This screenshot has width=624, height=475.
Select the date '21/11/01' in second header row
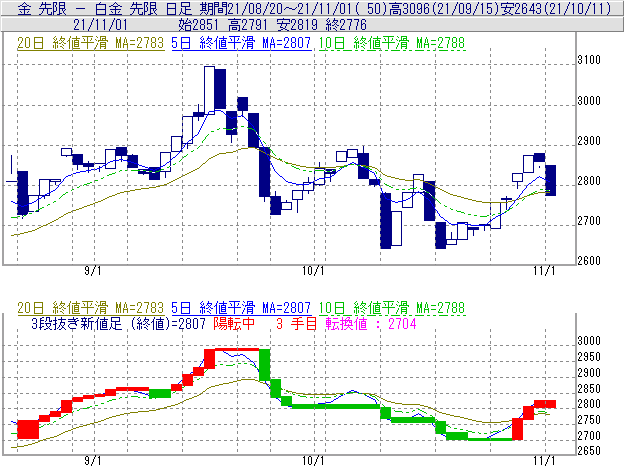tap(100, 25)
